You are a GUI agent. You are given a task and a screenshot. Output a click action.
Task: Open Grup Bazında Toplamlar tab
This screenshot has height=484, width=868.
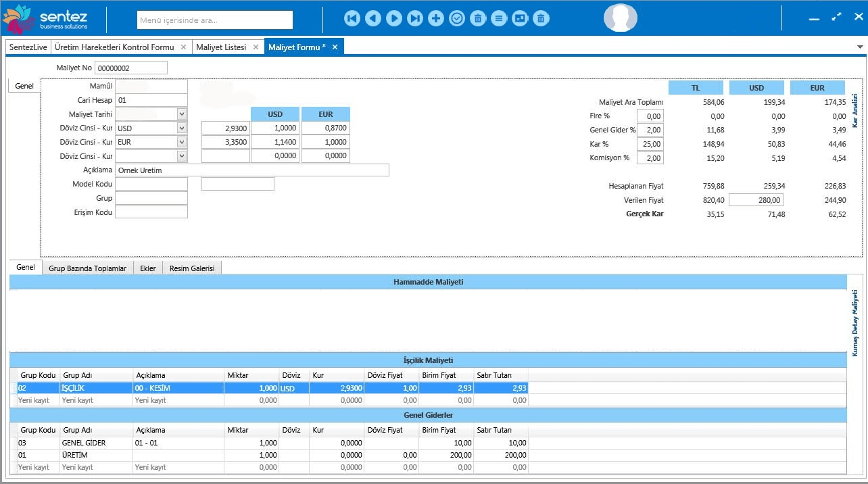(87, 268)
